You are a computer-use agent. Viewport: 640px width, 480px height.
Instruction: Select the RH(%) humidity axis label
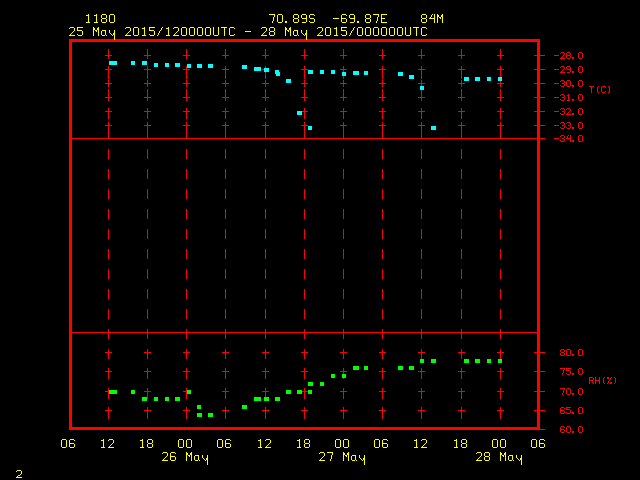601,381
